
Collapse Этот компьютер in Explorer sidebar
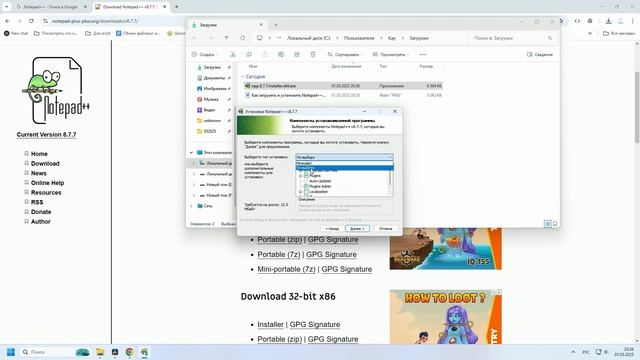click(191, 153)
